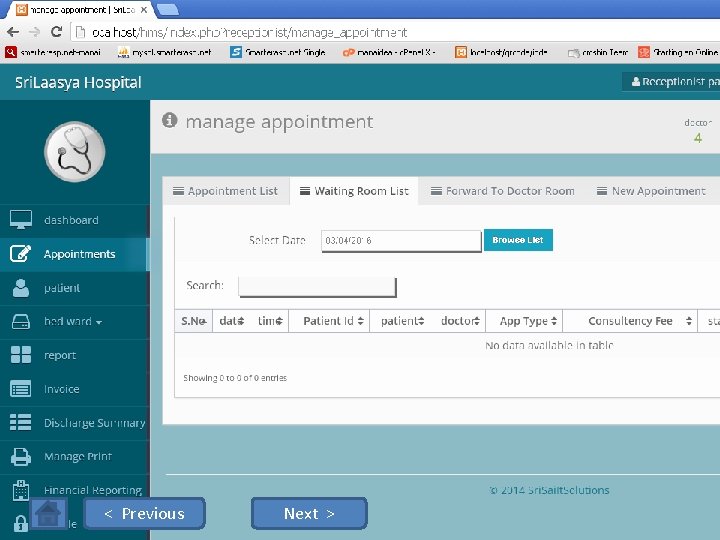Image resolution: width=720 pixels, height=540 pixels.
Task: Open a new browser tab
Action: [x=168, y=9]
